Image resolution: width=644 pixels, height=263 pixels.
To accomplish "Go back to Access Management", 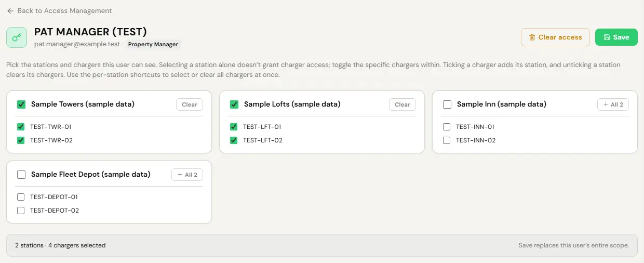I will pyautogui.click(x=59, y=11).
